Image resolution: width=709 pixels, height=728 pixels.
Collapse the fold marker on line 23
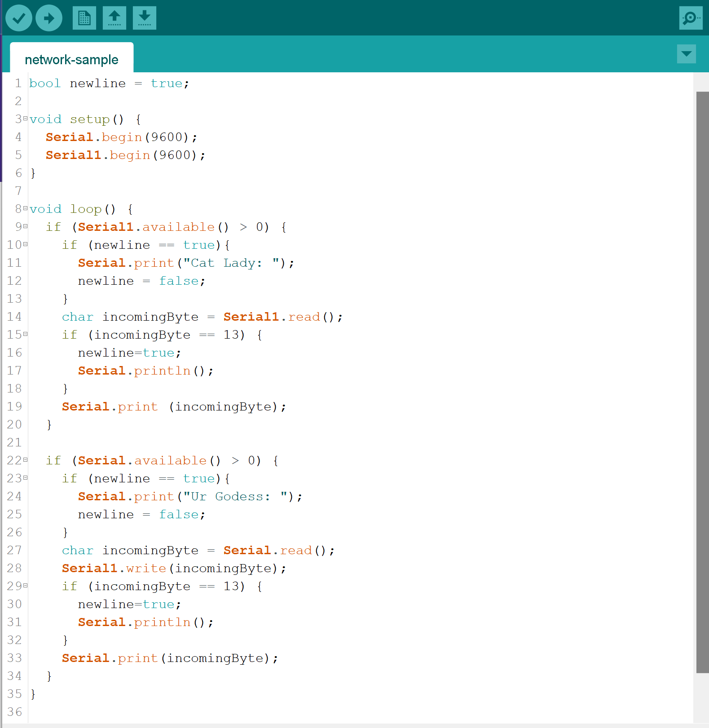26,478
